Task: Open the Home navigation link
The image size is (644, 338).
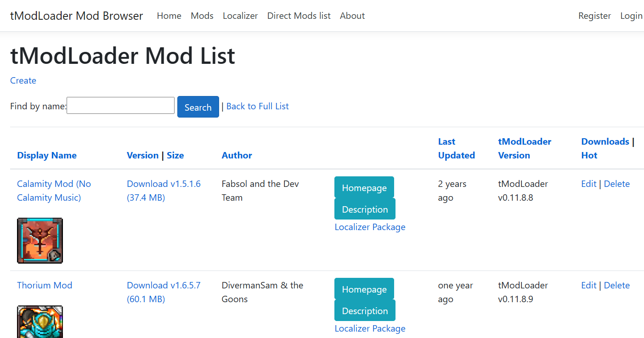Action: tap(169, 16)
